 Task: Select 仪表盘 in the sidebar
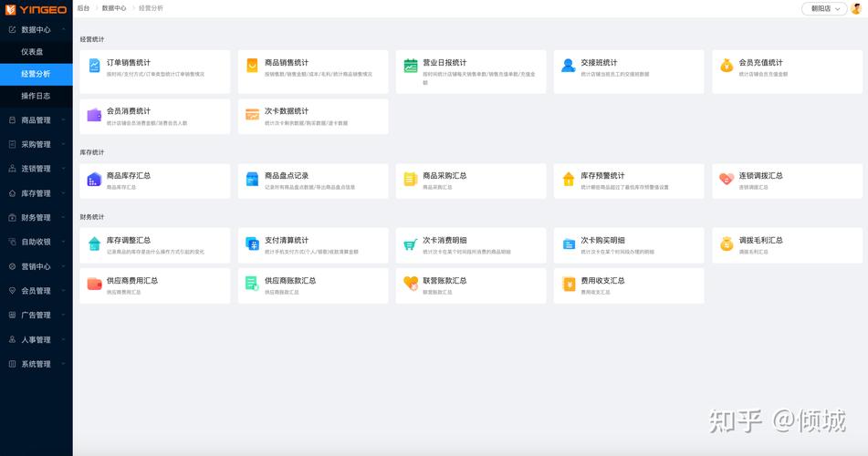(33, 52)
